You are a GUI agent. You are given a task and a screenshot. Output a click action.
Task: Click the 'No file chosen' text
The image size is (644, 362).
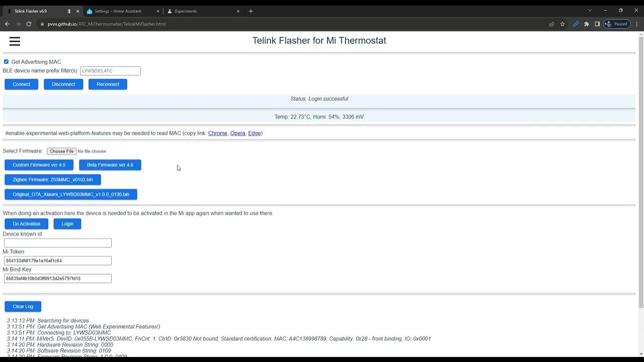pyautogui.click(x=92, y=151)
